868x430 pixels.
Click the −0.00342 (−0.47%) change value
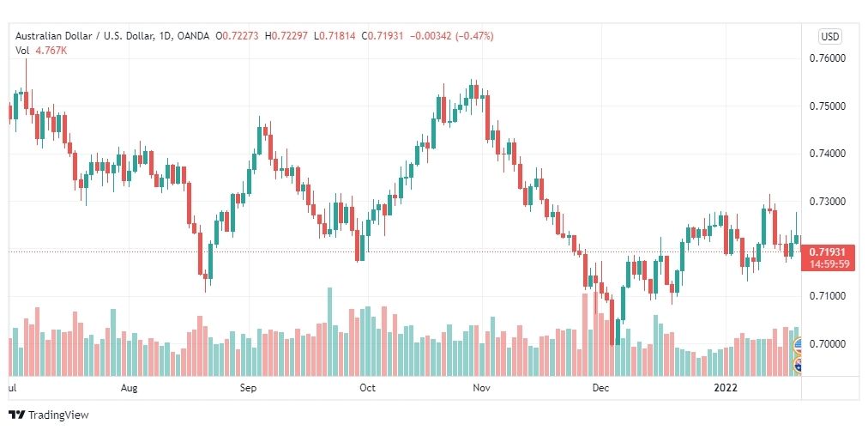[452, 36]
